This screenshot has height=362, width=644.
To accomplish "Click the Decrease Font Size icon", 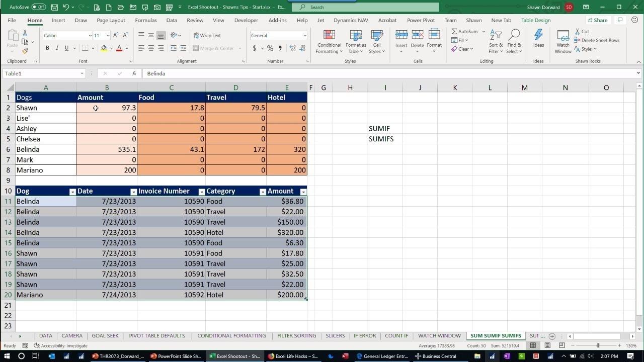I will pos(124,35).
